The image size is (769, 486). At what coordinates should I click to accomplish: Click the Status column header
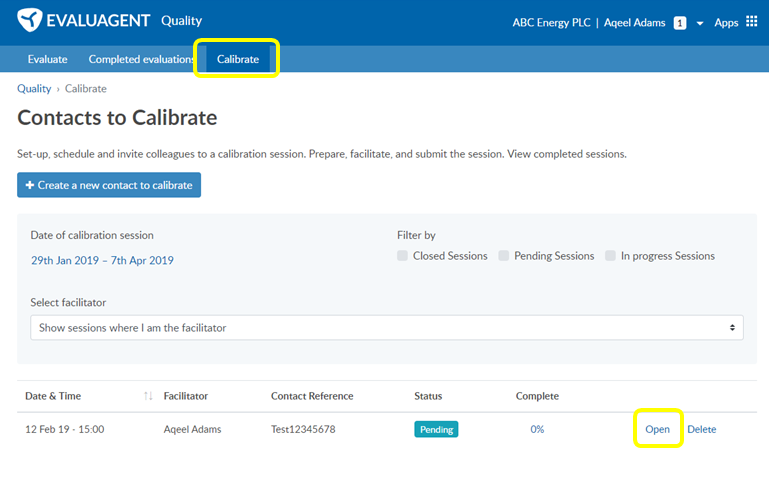[428, 396]
